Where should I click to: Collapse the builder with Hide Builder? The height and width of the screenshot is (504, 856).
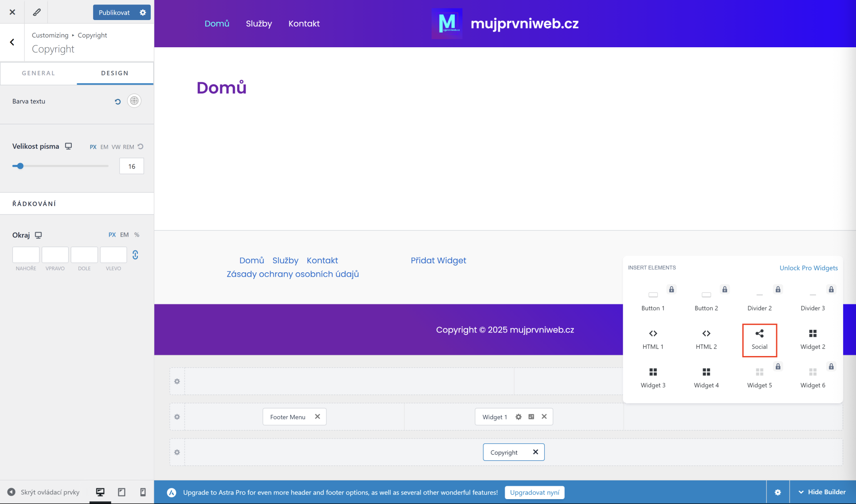click(822, 492)
